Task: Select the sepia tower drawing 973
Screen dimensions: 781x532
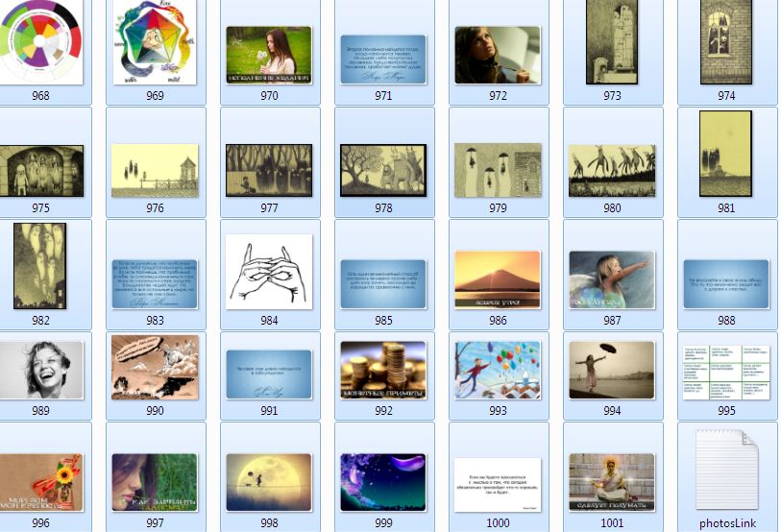Action: (x=612, y=42)
